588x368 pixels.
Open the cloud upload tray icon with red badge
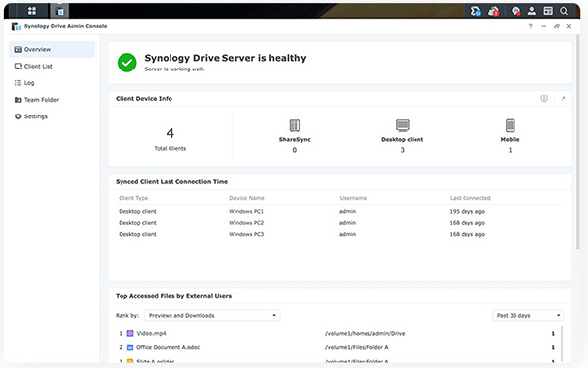(x=494, y=11)
